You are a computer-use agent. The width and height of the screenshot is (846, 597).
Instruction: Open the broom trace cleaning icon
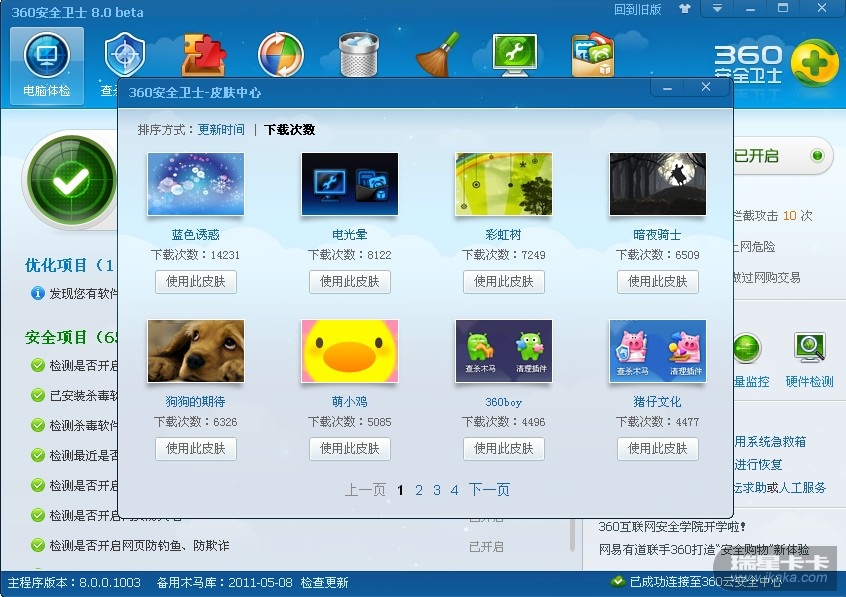click(x=438, y=55)
